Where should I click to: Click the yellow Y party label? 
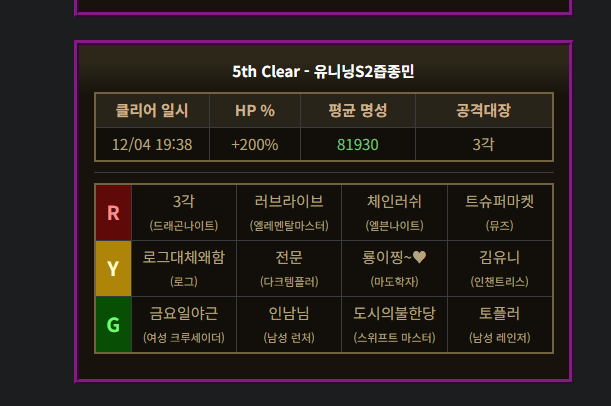(113, 268)
